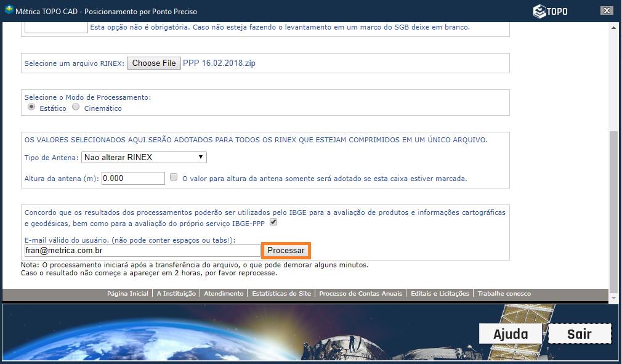Open the Processo de Contas Anuais link
Image resolution: width=622 pixels, height=364 pixels.
(x=361, y=293)
